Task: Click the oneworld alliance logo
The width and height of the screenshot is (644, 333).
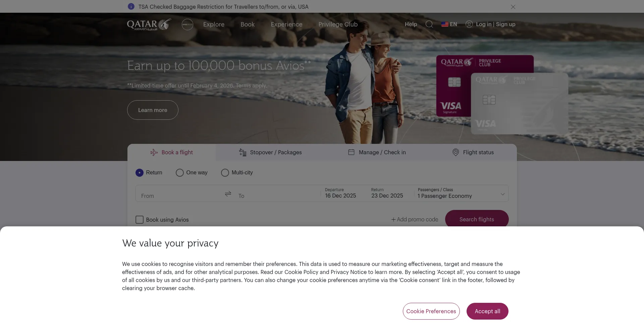Action: pos(187,24)
